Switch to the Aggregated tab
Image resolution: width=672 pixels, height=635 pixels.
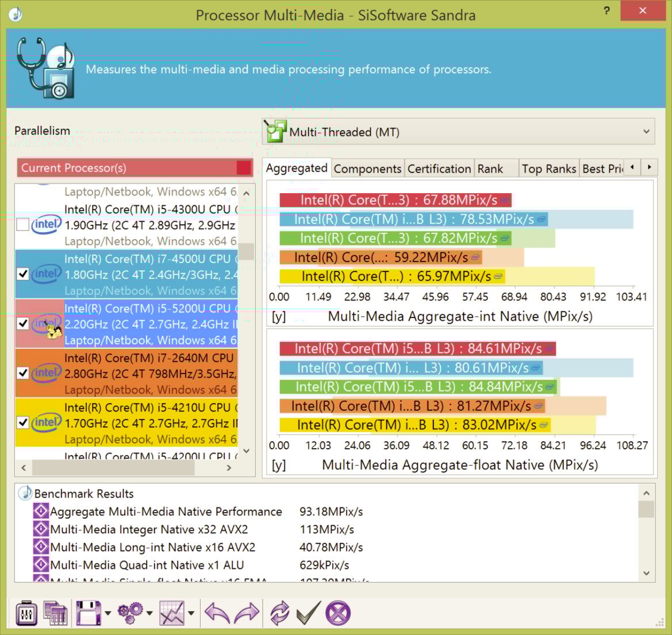point(297,168)
